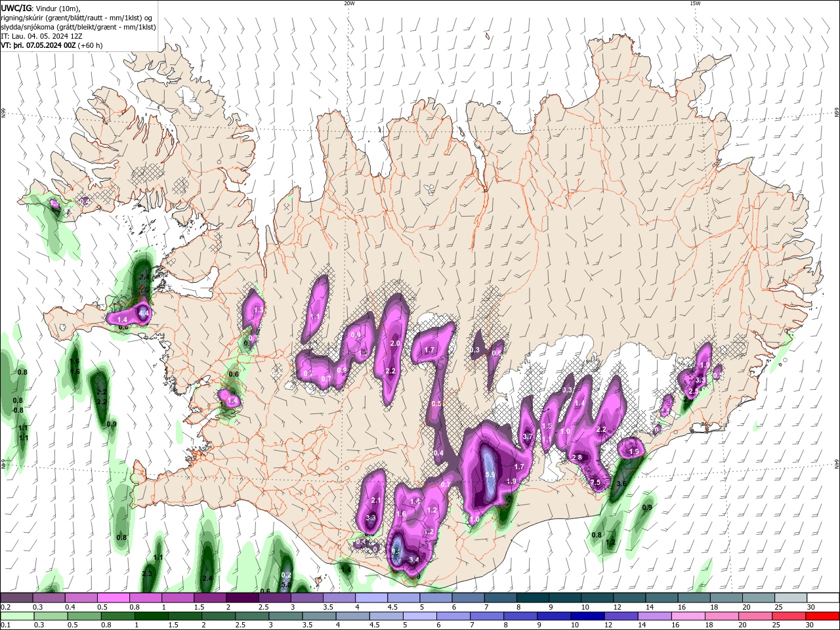Click the 2.3 value over the southwestern sea
The height and width of the screenshot is (630, 840).
[146, 574]
